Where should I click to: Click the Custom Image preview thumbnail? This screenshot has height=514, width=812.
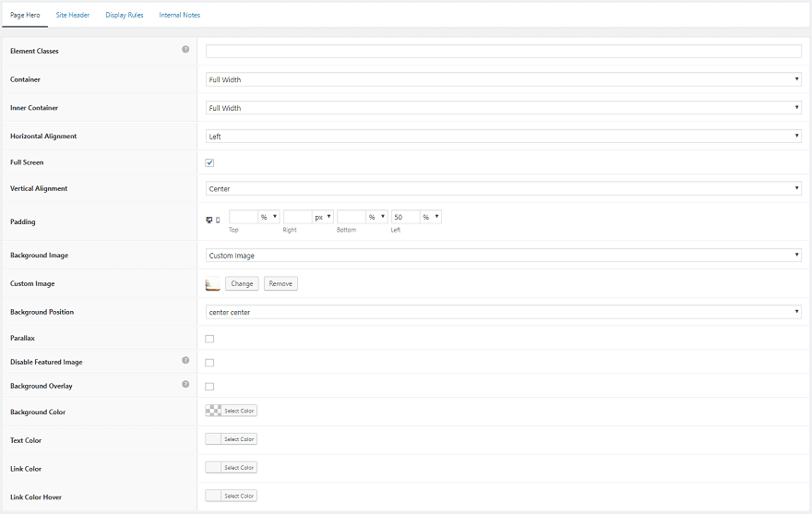pyautogui.click(x=212, y=284)
